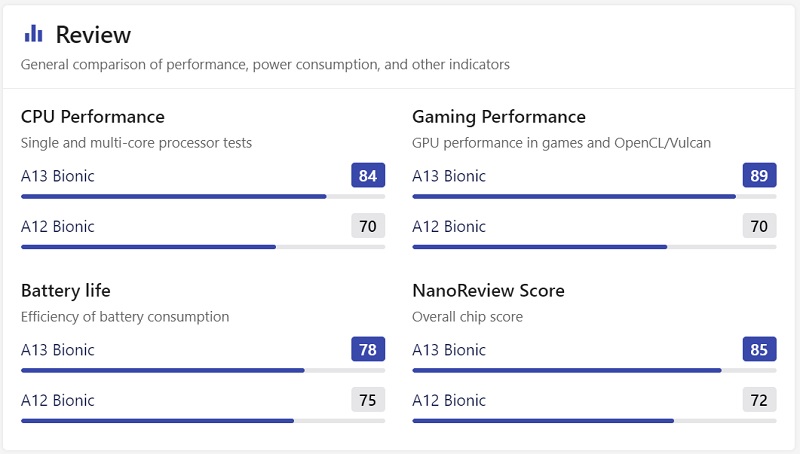
Task: Click A13 Bionic label under Gaming Performance
Action: 449,176
